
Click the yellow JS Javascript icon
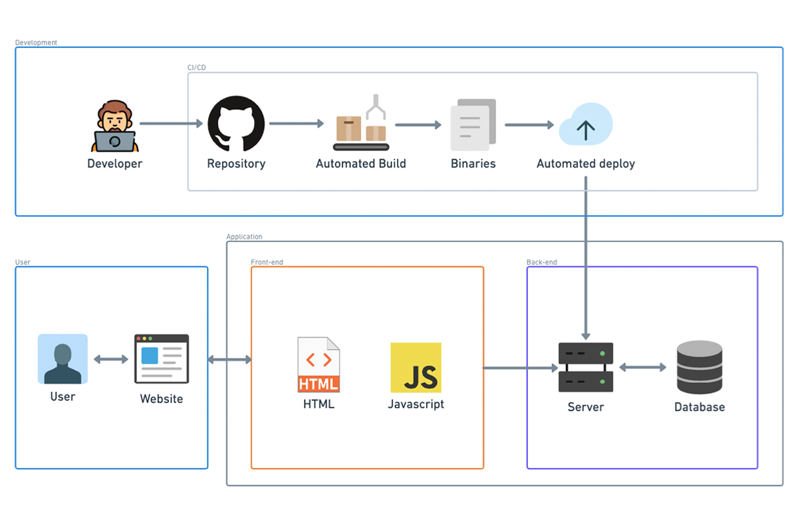coord(416,368)
